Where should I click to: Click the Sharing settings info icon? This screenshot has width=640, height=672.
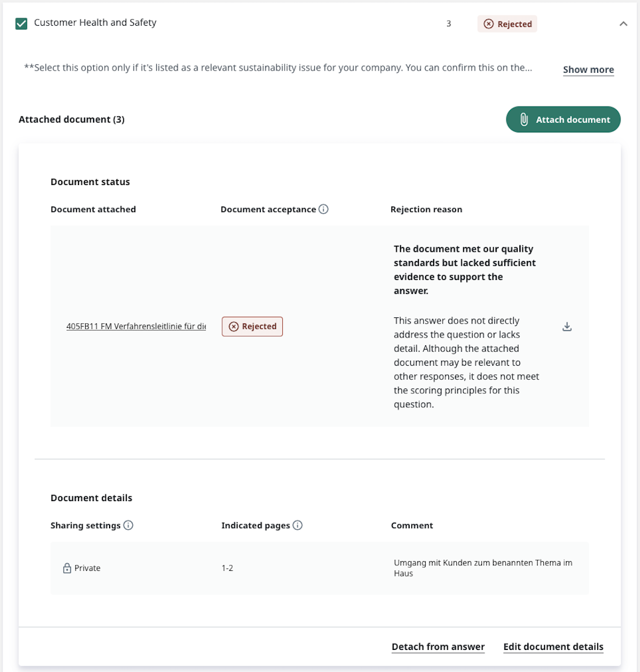coord(128,525)
